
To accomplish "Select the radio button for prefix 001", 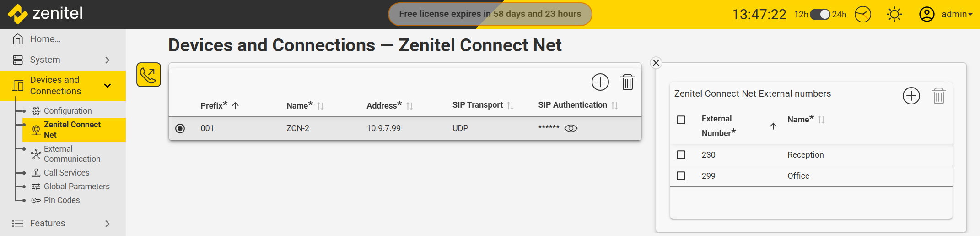I will [x=180, y=128].
